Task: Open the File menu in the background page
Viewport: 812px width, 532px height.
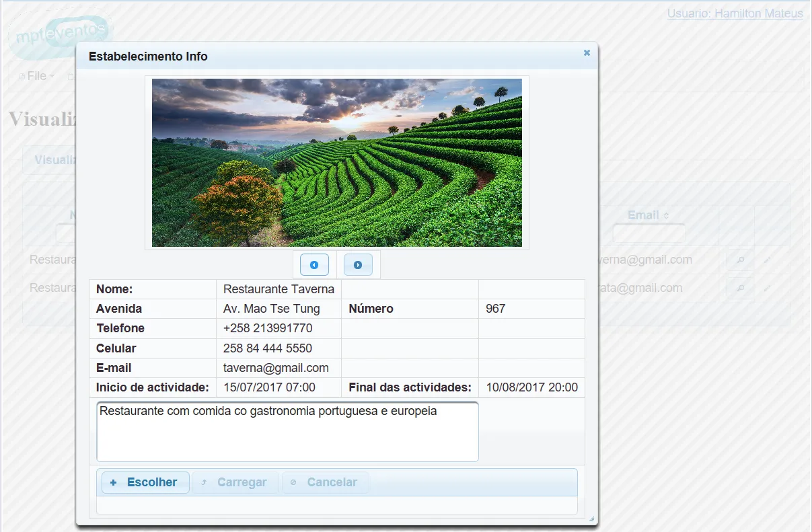Action: pyautogui.click(x=37, y=76)
